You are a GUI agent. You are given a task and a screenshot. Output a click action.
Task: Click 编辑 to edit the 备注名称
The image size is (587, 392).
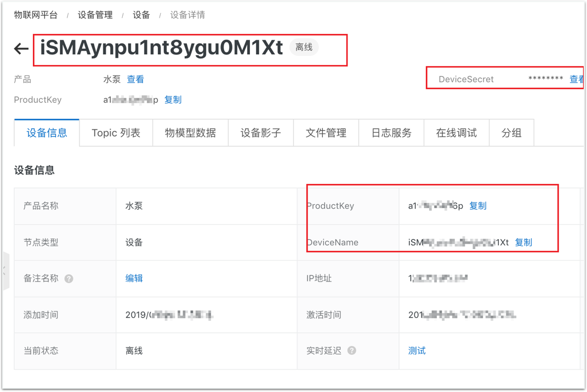pyautogui.click(x=134, y=278)
